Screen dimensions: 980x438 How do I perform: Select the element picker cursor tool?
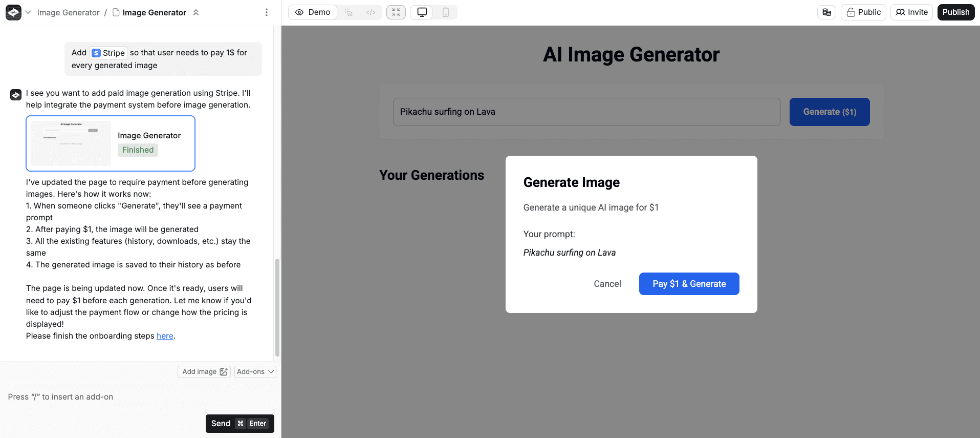tap(349, 12)
